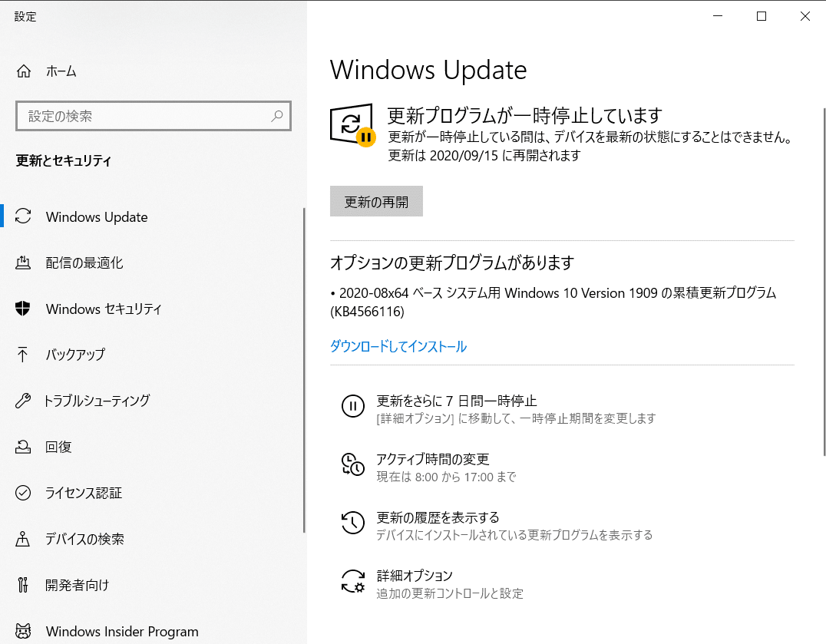Click the Windows Update page title
Viewport: 826px width, 644px height.
(428, 70)
